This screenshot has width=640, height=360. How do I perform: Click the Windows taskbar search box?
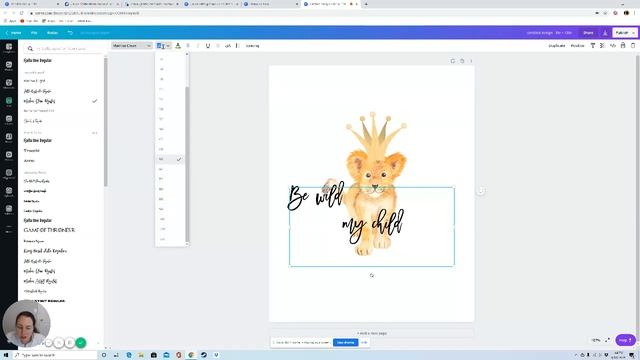pyautogui.click(x=55, y=355)
